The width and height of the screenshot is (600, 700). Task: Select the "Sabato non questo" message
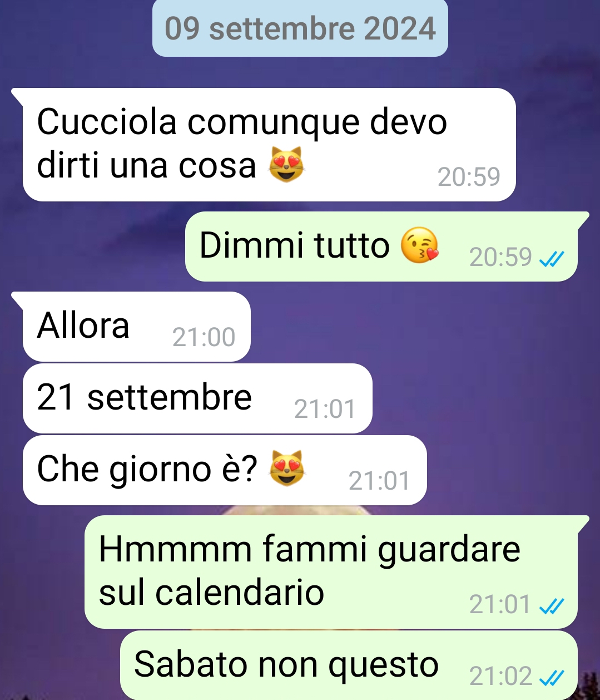coord(349,665)
